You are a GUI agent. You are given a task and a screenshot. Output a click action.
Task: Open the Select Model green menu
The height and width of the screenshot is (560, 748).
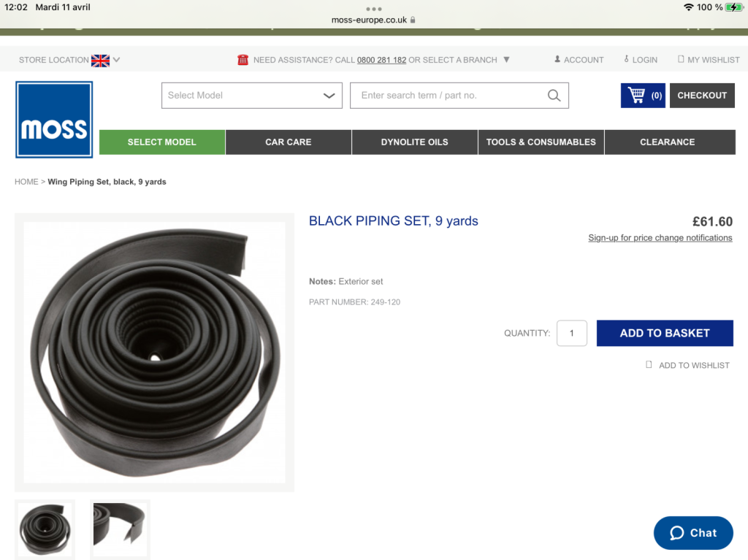[x=162, y=142]
